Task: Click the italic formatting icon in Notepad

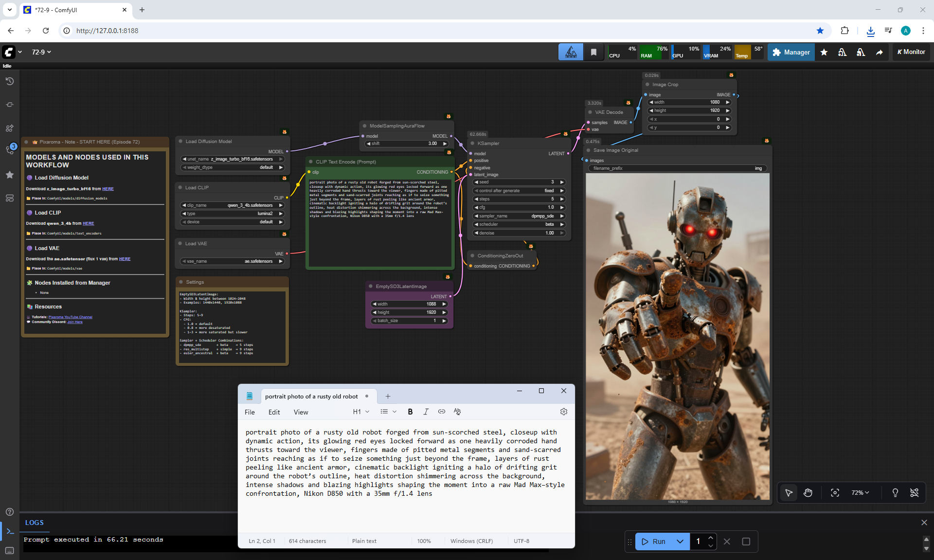Action: (x=426, y=412)
